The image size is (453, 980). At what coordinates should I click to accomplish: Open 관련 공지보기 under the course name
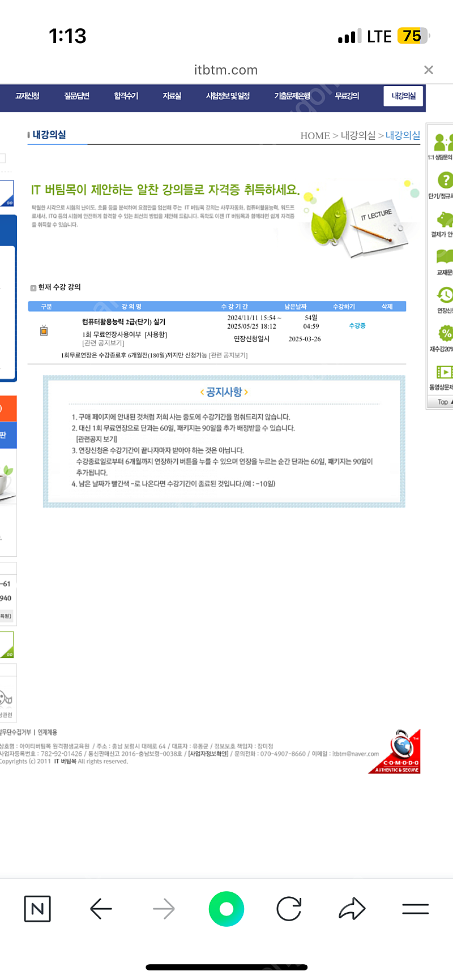(x=103, y=343)
